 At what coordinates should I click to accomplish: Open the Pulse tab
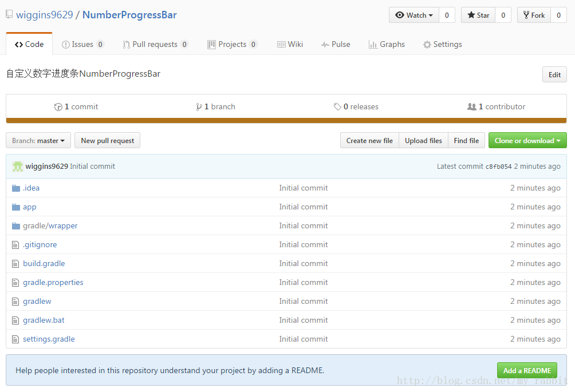tap(336, 44)
